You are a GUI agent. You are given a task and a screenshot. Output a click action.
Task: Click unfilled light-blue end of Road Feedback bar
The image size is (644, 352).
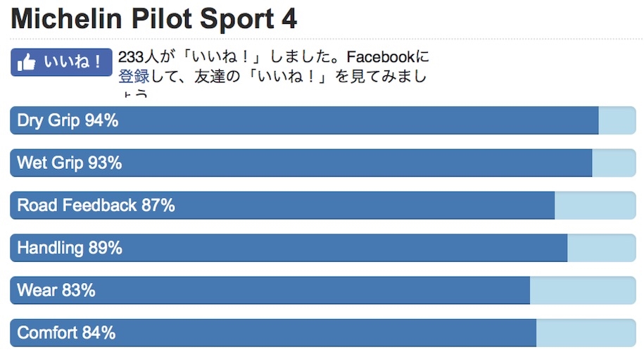coord(595,206)
